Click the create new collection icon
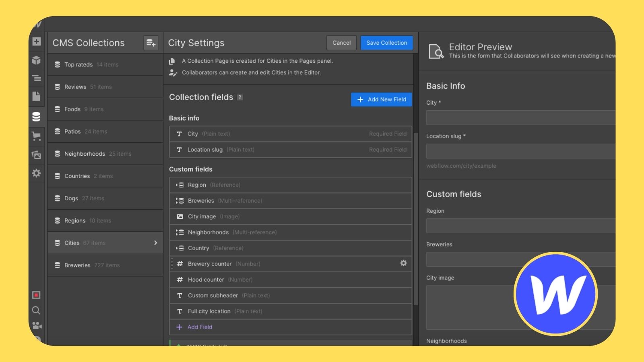 coord(151,43)
